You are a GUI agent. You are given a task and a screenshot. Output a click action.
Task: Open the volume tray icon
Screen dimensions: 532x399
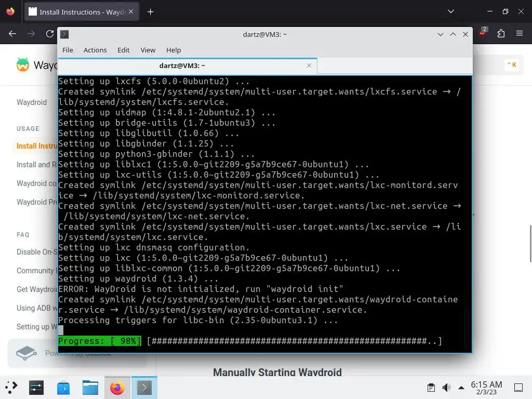[446, 388]
